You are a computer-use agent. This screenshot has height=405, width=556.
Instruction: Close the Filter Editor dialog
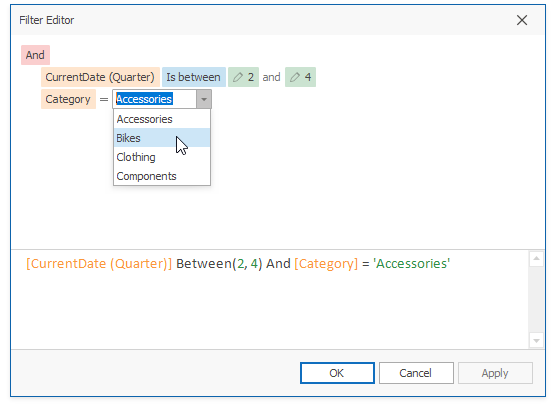click(x=522, y=20)
